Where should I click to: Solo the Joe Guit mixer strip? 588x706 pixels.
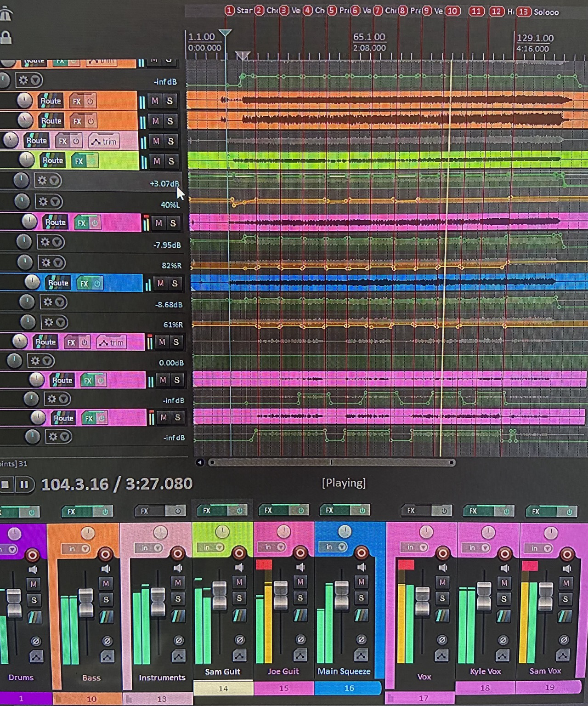pos(300,598)
